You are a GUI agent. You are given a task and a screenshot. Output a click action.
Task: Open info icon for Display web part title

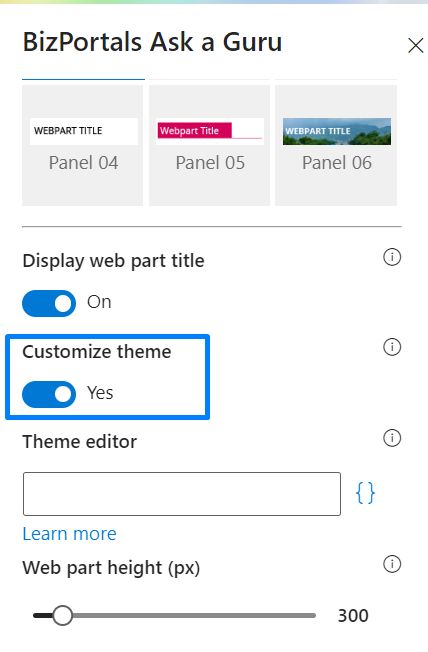(x=392, y=257)
